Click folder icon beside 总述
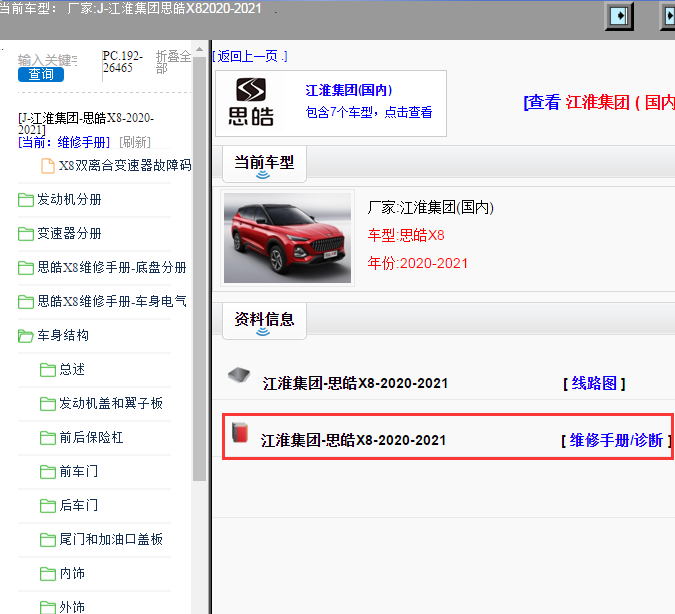This screenshot has height=614, width=675. point(48,370)
